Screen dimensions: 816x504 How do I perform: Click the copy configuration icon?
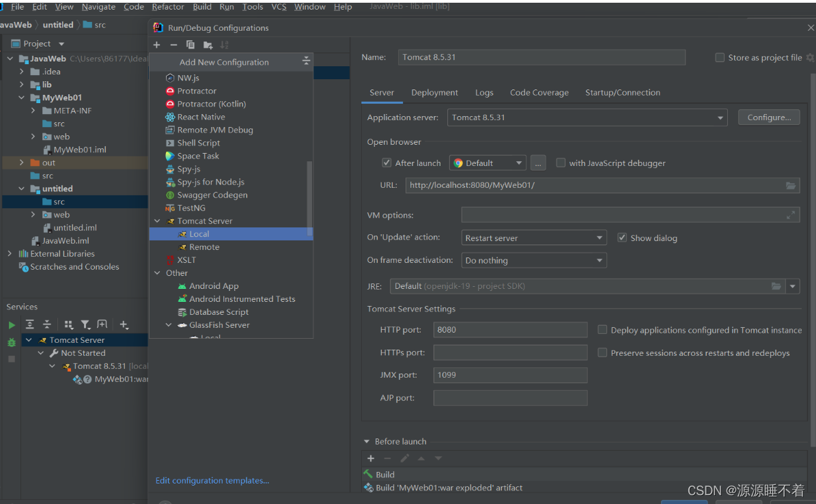[191, 45]
